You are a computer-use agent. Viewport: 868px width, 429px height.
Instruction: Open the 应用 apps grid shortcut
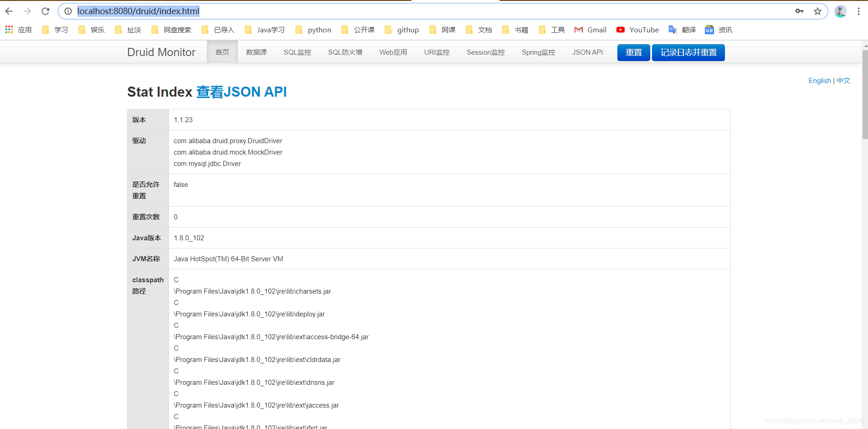pos(19,30)
